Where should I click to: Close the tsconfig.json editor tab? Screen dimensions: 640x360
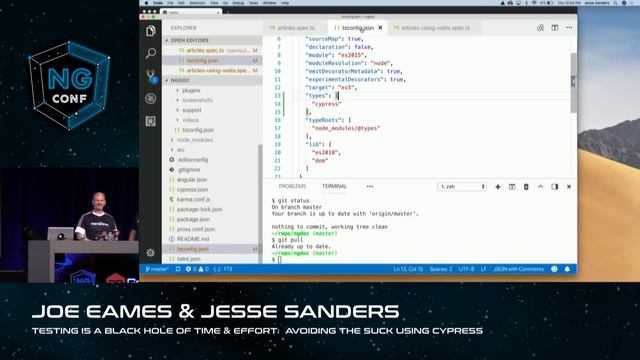(x=380, y=28)
